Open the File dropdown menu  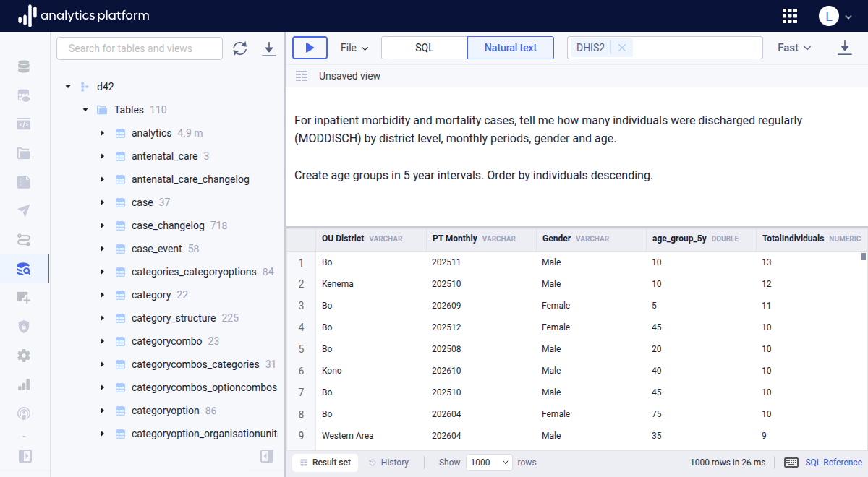coord(354,48)
